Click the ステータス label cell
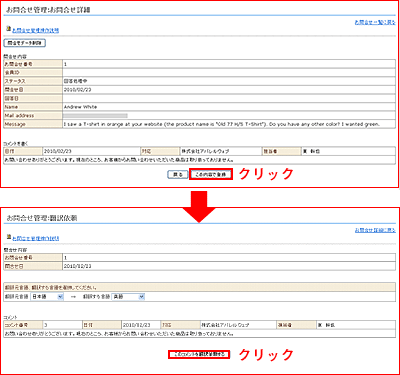 click(33, 81)
